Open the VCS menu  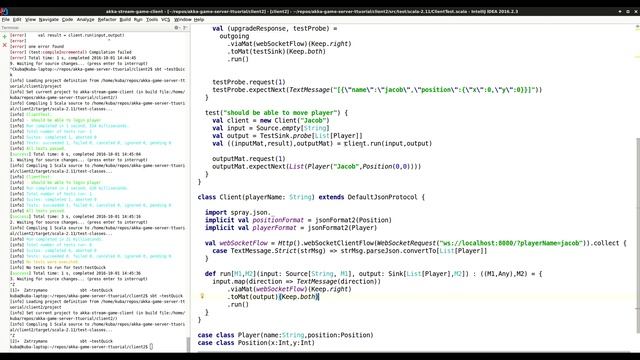point(165,20)
